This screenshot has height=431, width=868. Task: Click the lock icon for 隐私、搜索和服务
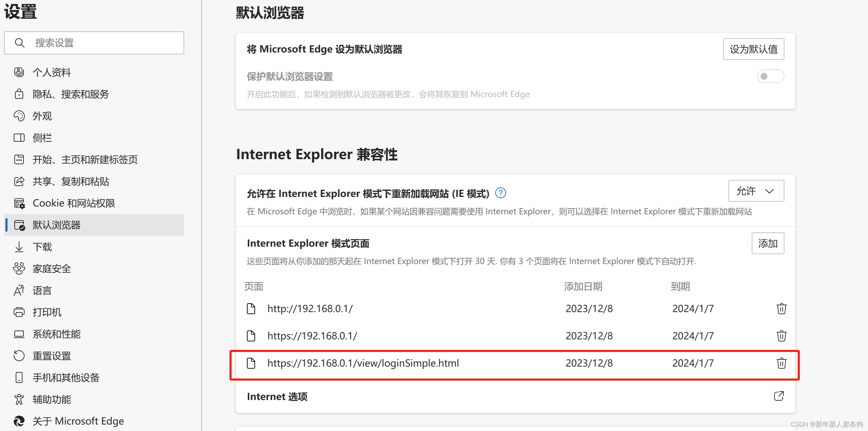click(19, 94)
